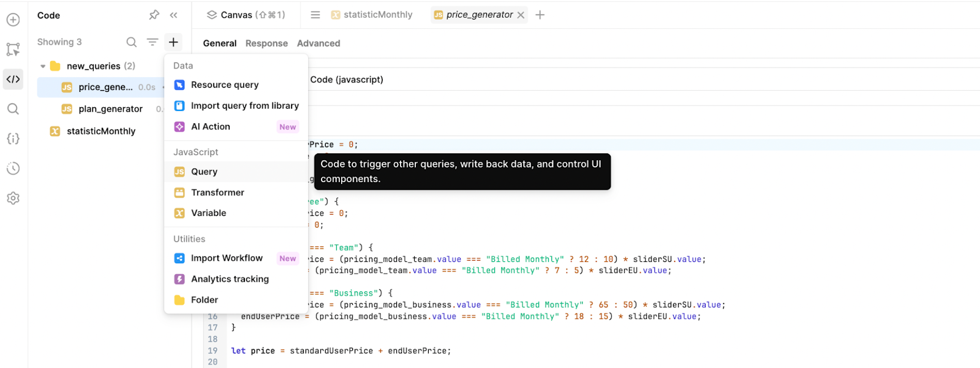The width and height of the screenshot is (980, 368).
Task: Switch to the Canvas view
Action: [246, 15]
